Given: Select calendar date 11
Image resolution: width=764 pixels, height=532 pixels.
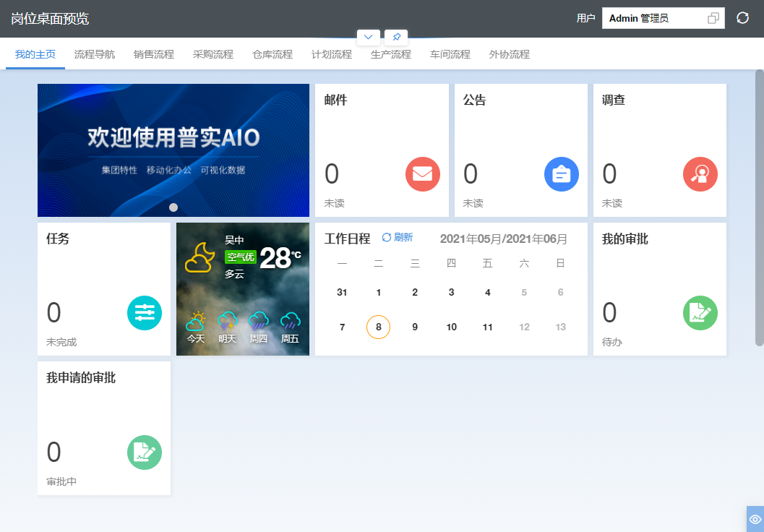Looking at the screenshot, I should (x=488, y=327).
